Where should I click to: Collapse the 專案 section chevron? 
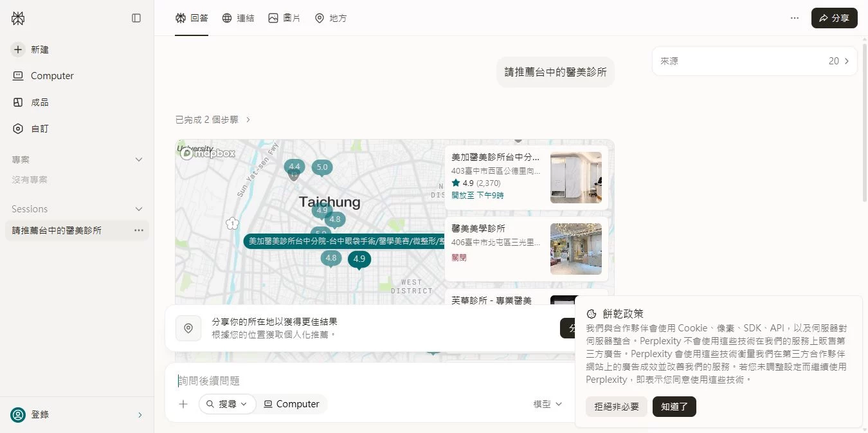(x=138, y=160)
